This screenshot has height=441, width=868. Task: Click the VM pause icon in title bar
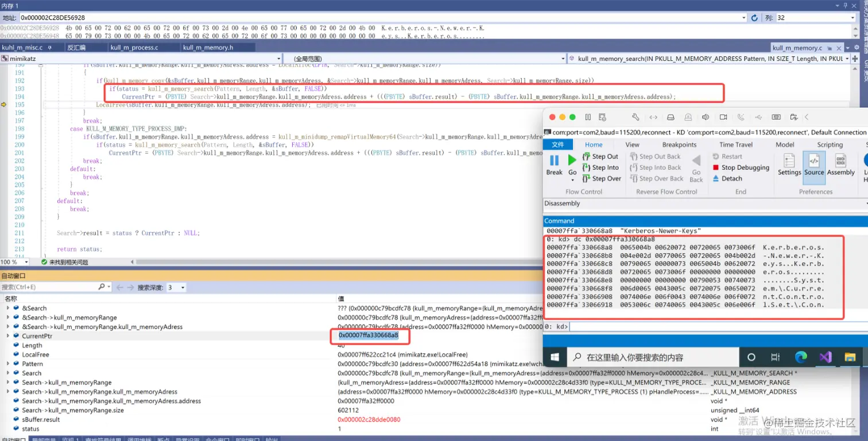pos(588,117)
